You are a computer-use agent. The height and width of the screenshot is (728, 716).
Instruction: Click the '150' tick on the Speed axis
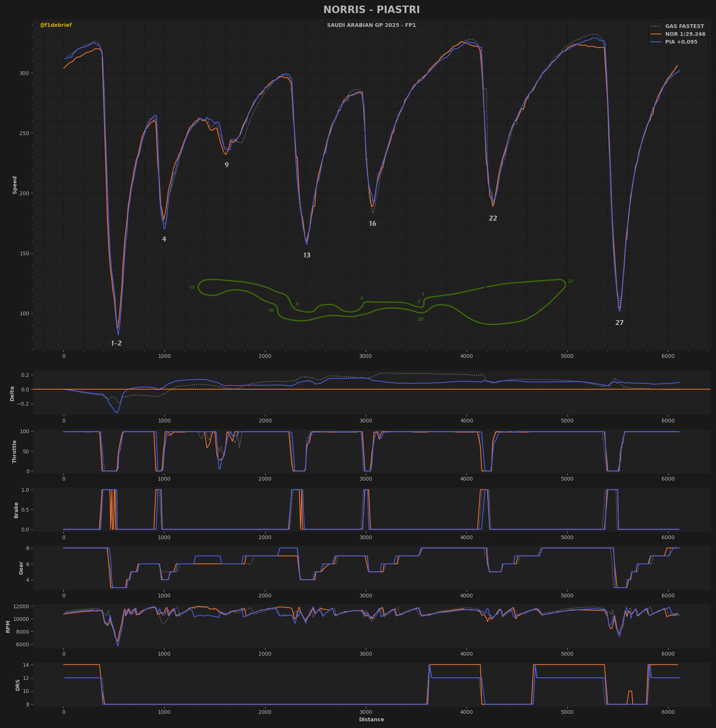pos(24,254)
